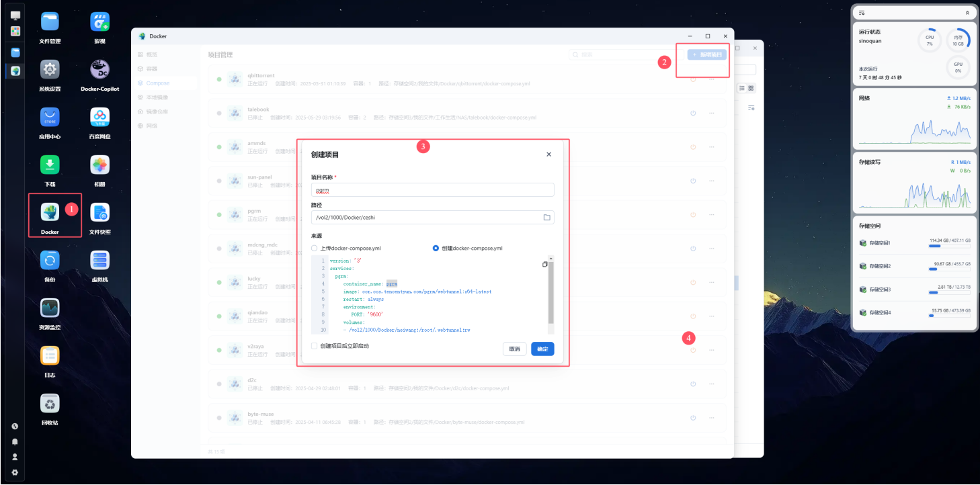Select the byte-muse project row
Viewport: 980px width, 485px height.
(x=466, y=418)
